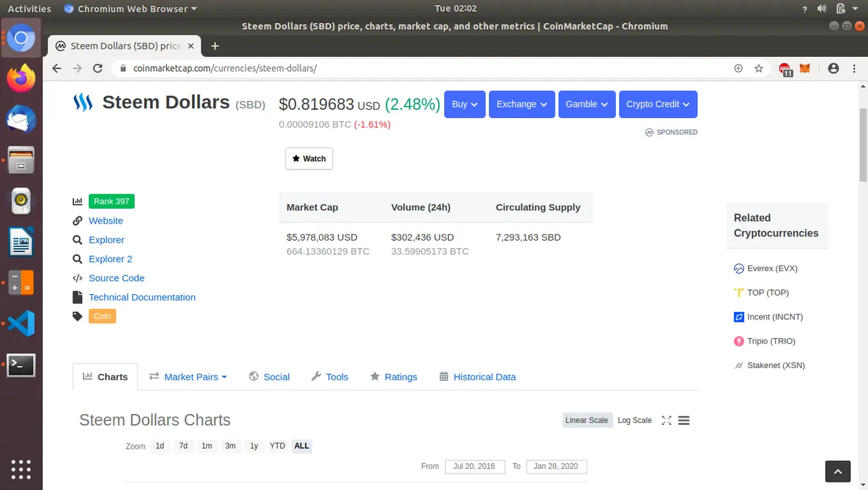This screenshot has width=868, height=490.
Task: Click the Steem logo icon
Action: click(83, 103)
